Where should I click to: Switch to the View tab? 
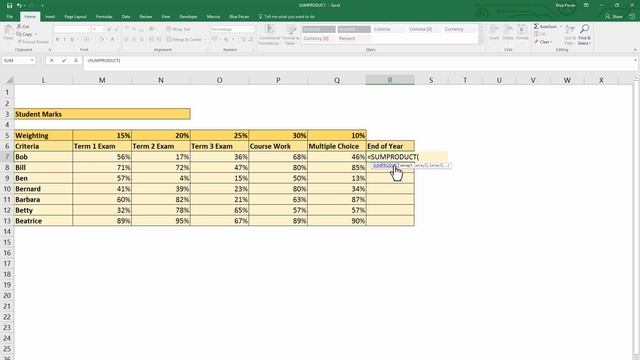(165, 16)
